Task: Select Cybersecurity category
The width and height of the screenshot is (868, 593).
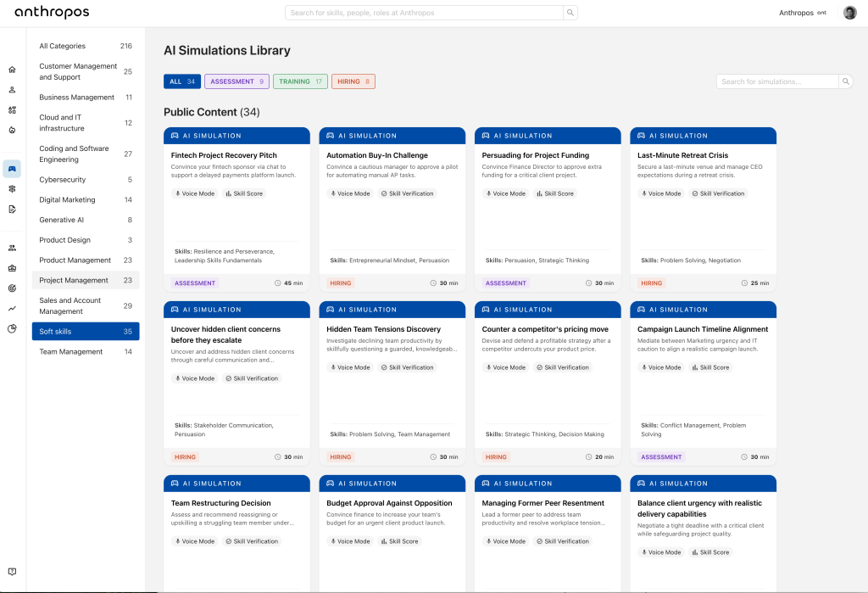Action: [86, 180]
